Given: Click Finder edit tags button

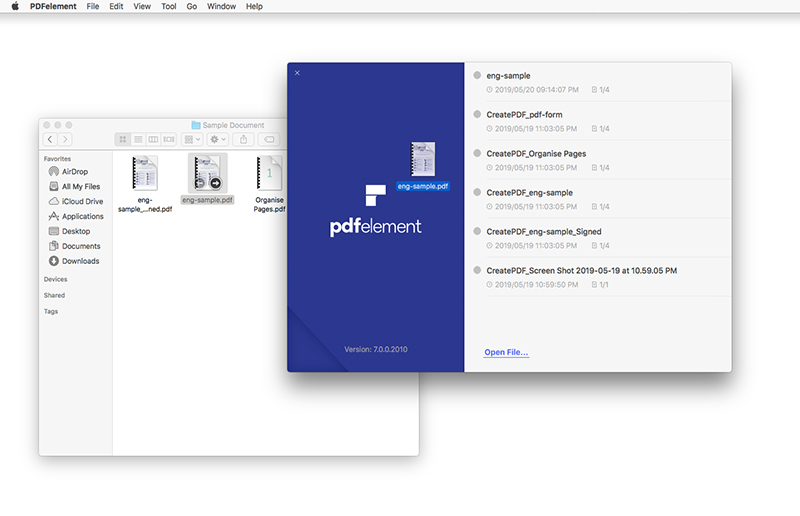Looking at the screenshot, I should pos(269,139).
